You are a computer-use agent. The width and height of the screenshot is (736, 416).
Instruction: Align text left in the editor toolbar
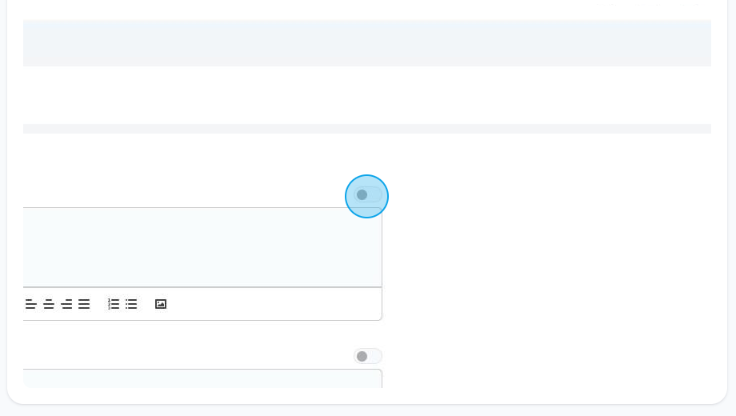(31, 304)
